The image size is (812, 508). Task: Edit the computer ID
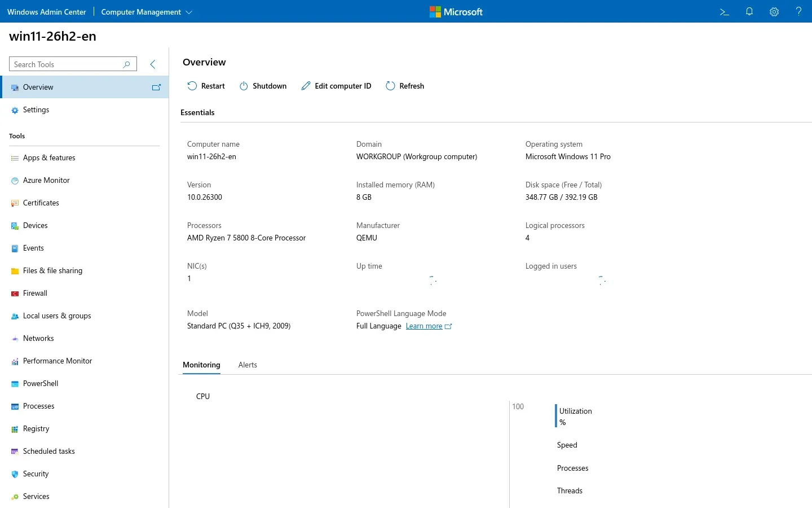coord(336,86)
